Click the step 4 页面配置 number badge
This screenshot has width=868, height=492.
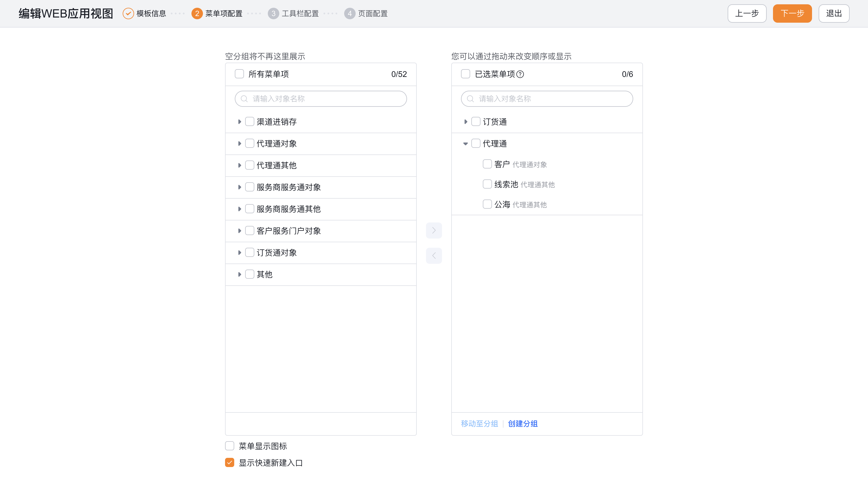350,13
